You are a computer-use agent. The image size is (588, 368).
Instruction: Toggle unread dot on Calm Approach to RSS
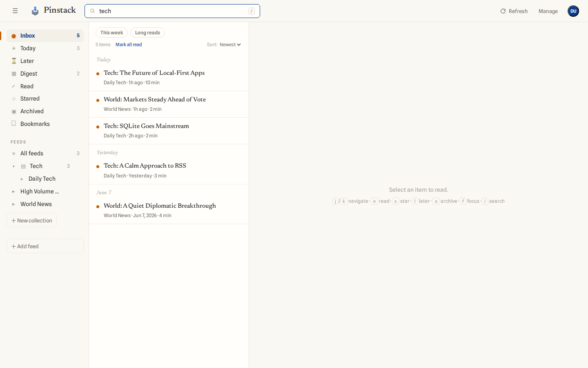(98, 167)
